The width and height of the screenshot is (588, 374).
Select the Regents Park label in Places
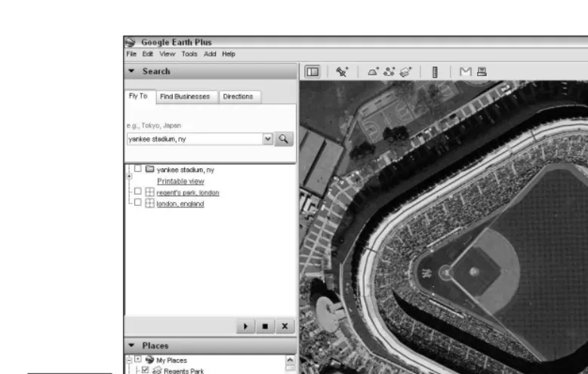coord(183,371)
